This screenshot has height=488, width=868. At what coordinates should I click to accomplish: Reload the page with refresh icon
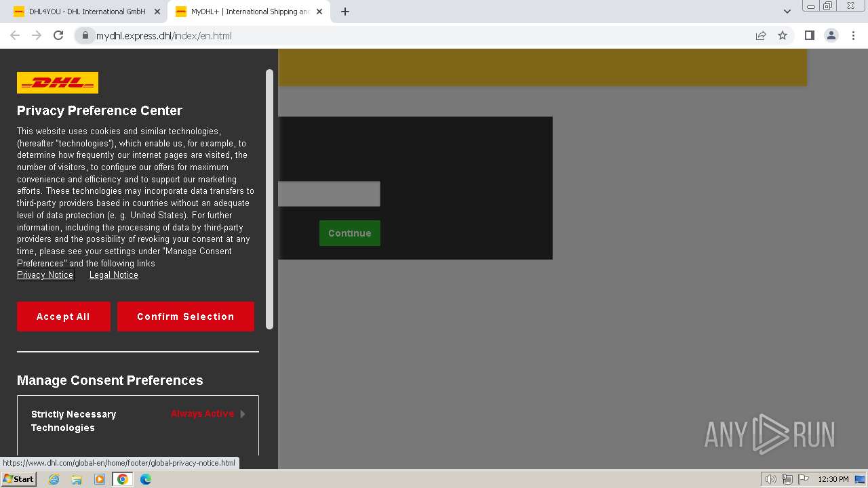point(58,35)
